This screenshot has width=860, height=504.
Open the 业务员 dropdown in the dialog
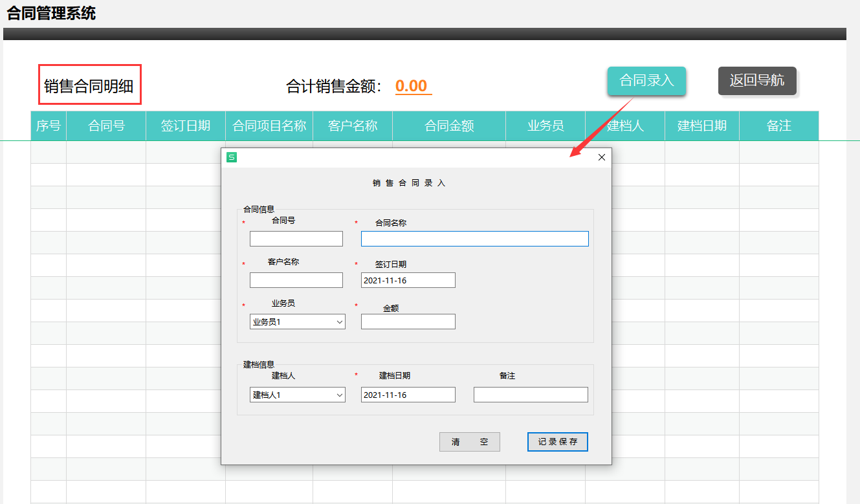[x=297, y=322]
